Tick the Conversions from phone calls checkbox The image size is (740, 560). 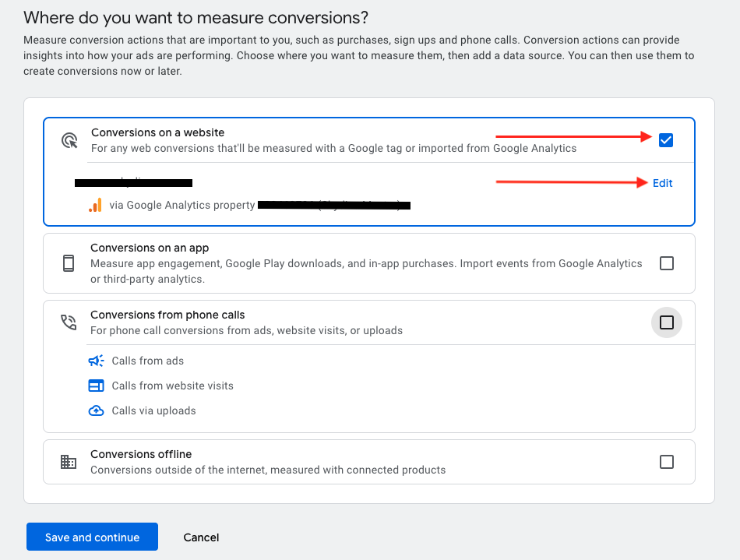tap(666, 322)
